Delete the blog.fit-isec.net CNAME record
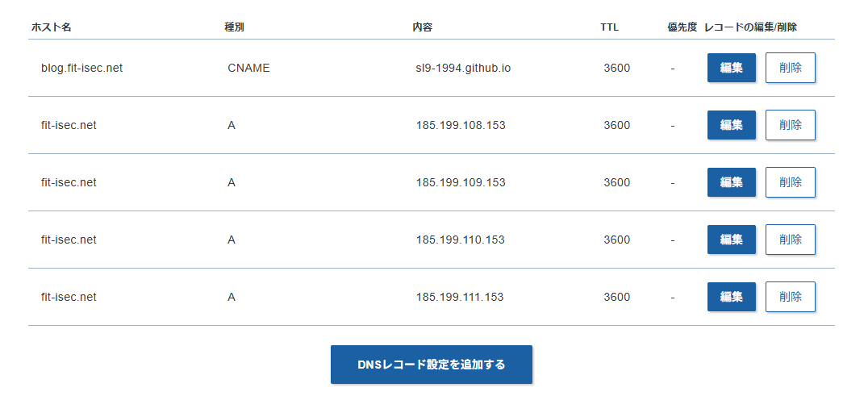 tap(790, 68)
